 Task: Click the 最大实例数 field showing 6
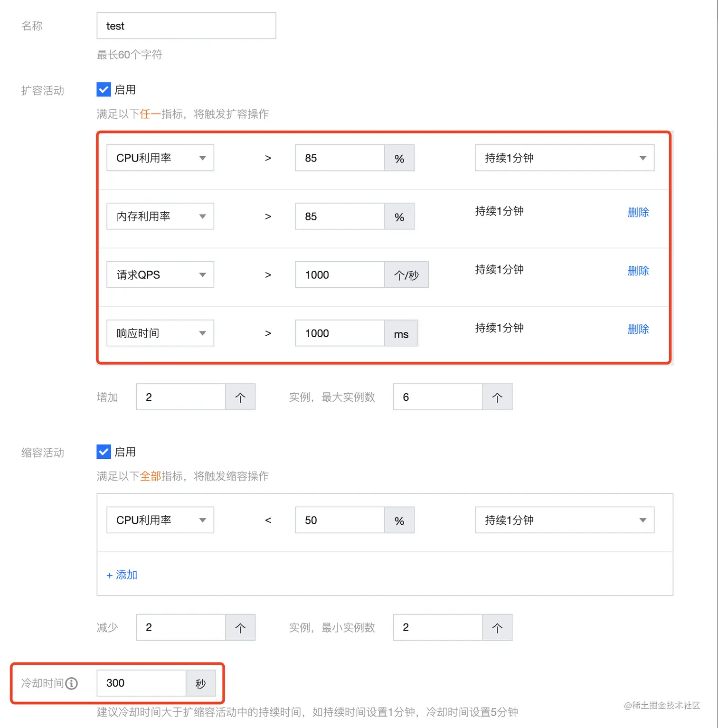click(438, 397)
